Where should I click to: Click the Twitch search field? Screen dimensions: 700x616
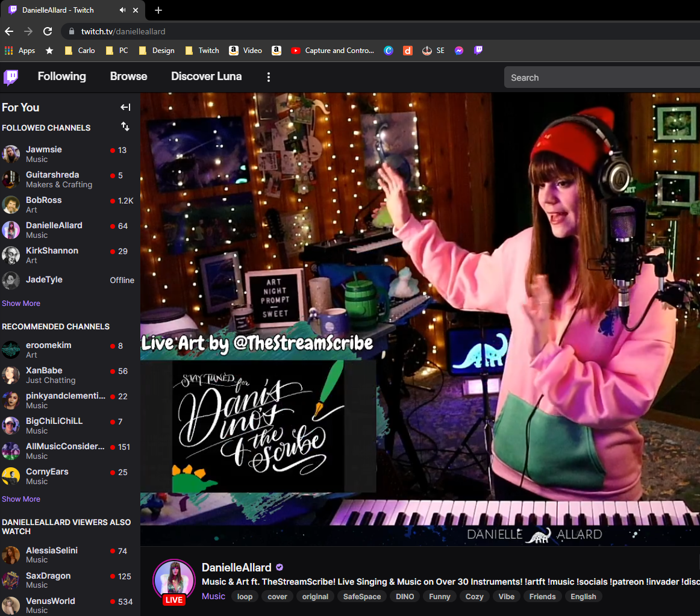tap(596, 78)
